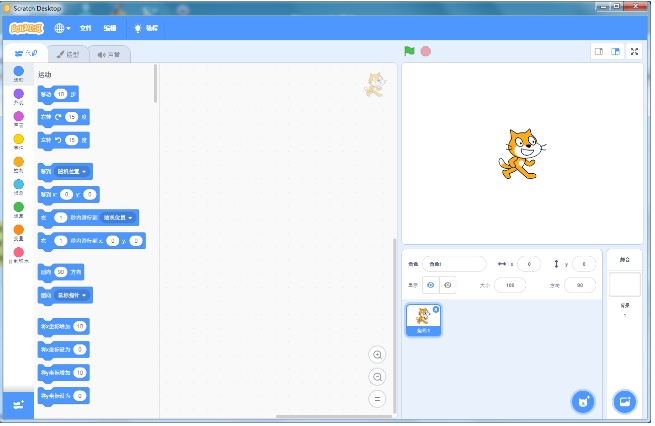The height and width of the screenshot is (426, 655).
Task: Click the workspace horizontal scrollbar
Action: pos(334,416)
